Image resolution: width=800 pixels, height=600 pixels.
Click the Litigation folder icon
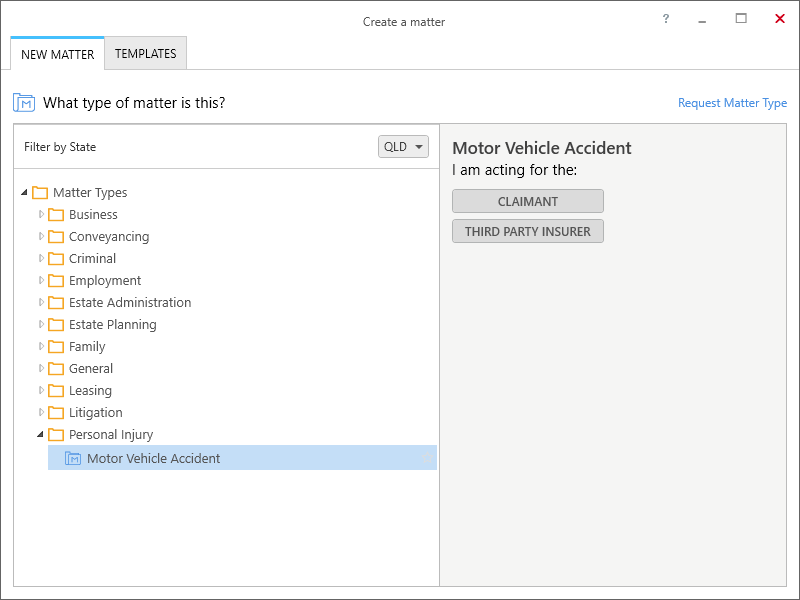[x=56, y=413]
